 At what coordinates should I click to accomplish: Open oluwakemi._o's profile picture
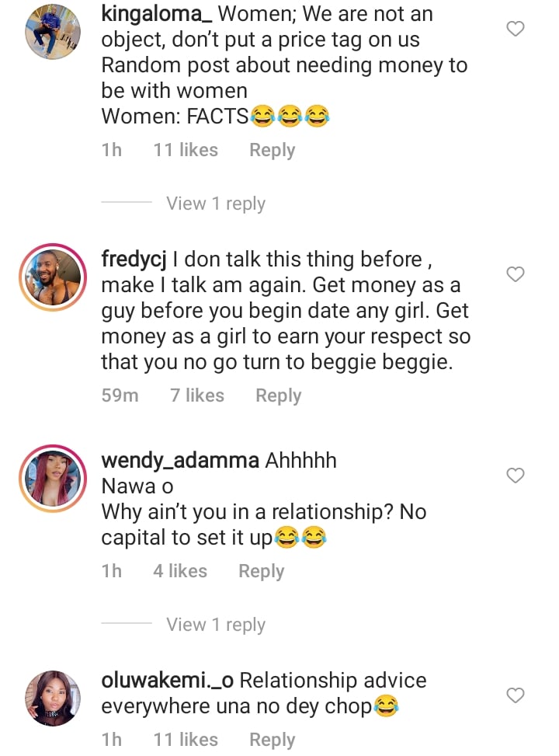53,698
